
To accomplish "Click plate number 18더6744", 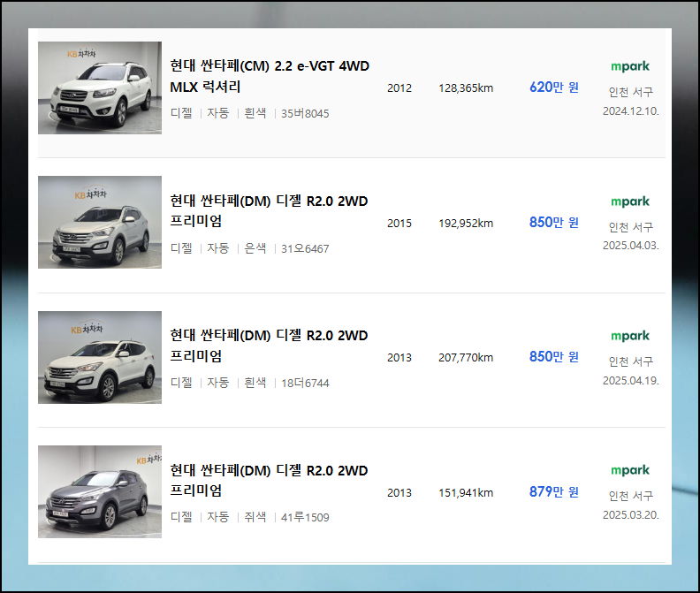I will pyautogui.click(x=305, y=384).
